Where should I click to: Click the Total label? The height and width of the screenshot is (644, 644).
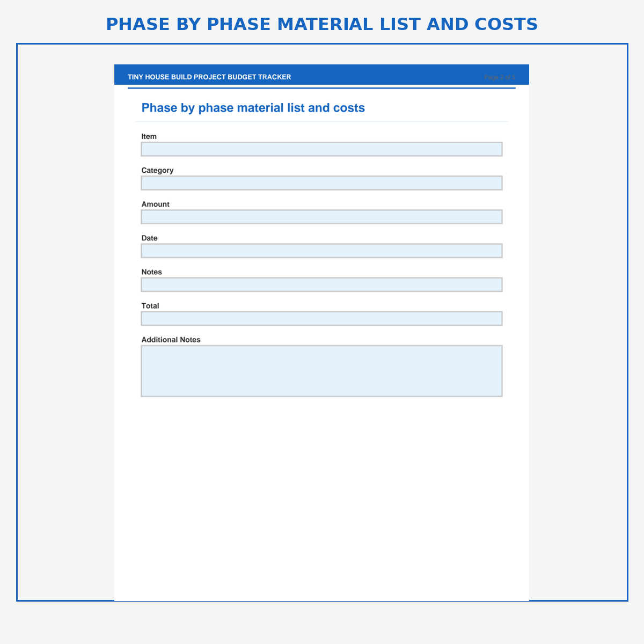tap(150, 305)
